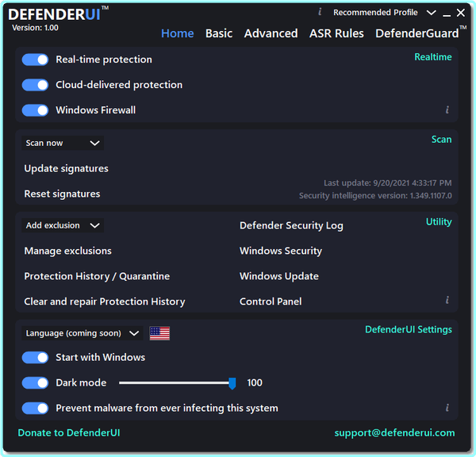This screenshot has height=457, width=476.
Task: Toggle Cloud-delivered protection switch
Action: 35,85
